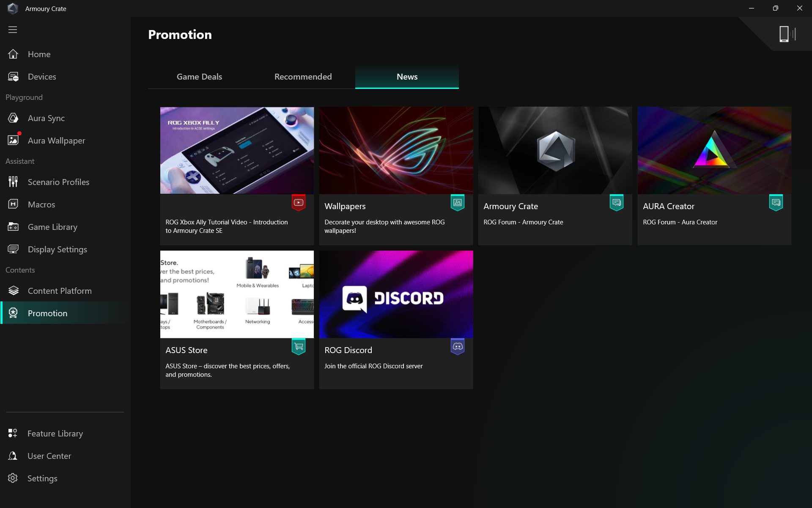This screenshot has width=812, height=508.
Task: Open the Discord banner image
Action: [396, 294]
